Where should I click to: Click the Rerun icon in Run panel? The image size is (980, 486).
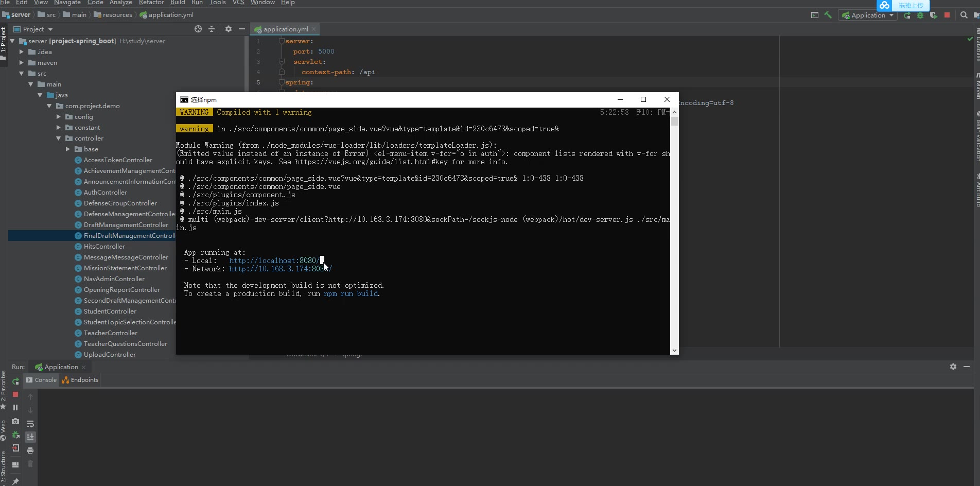tap(15, 381)
